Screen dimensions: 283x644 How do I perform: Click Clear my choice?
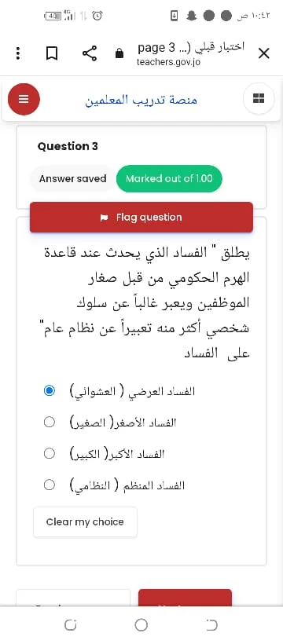(85, 522)
